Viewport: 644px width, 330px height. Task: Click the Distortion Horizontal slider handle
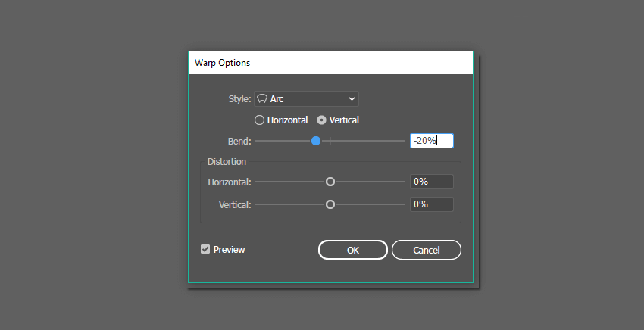click(330, 182)
